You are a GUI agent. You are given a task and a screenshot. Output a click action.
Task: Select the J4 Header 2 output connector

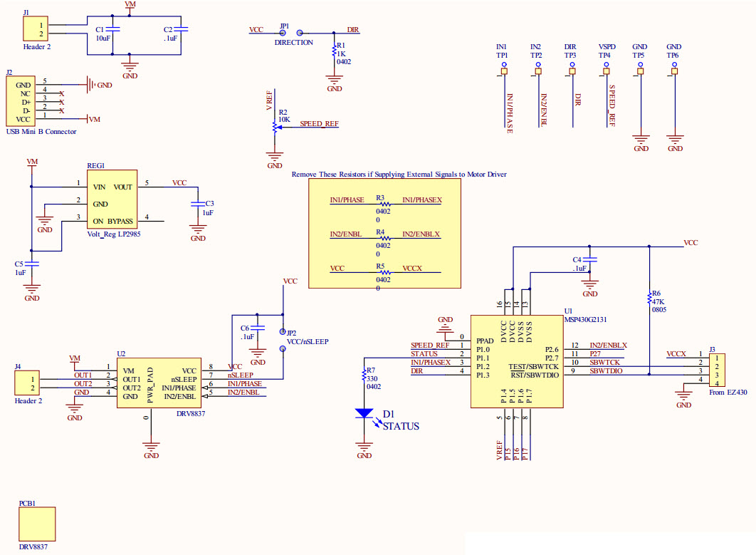tap(28, 383)
